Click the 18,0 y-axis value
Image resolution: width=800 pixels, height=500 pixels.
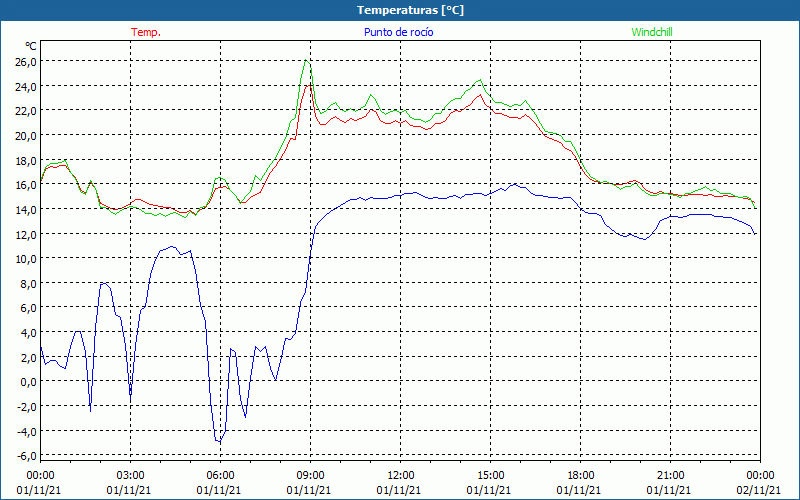click(x=26, y=161)
